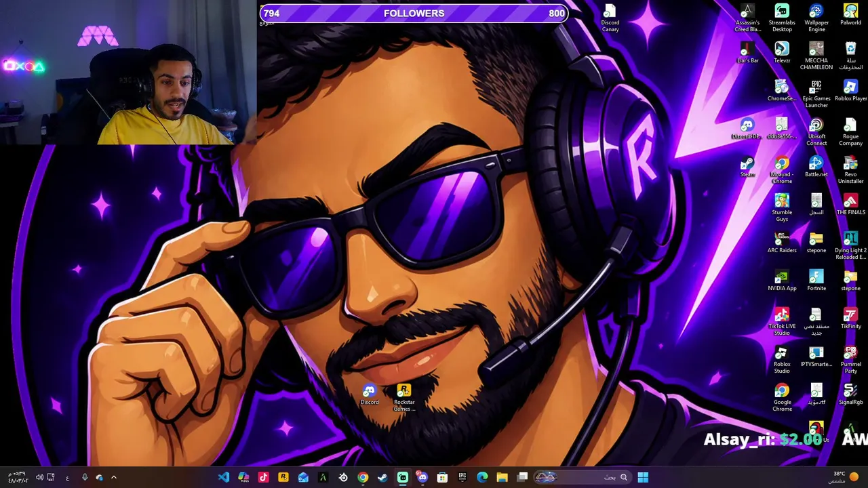Show hidden system tray icons
This screenshot has height=488, width=868.
[114, 477]
